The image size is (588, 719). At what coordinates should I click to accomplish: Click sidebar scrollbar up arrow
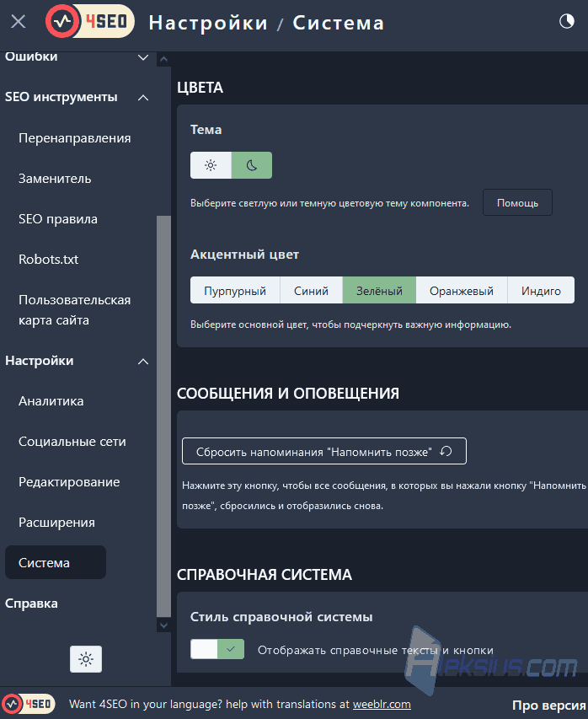click(163, 59)
